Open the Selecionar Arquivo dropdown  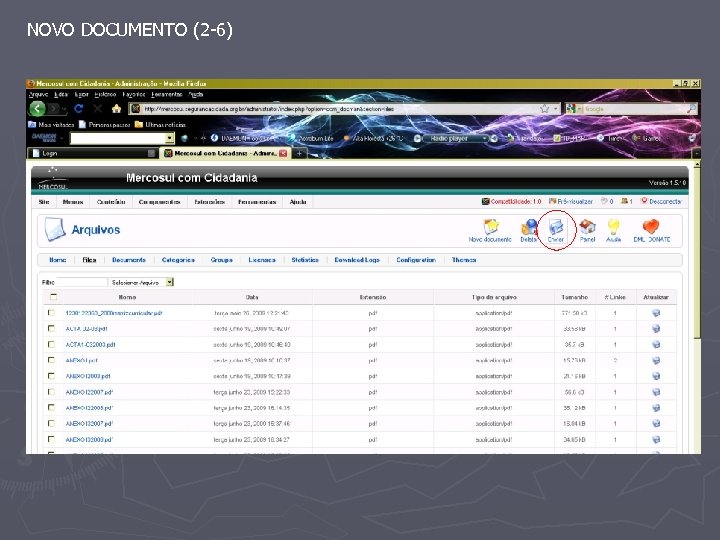(169, 282)
